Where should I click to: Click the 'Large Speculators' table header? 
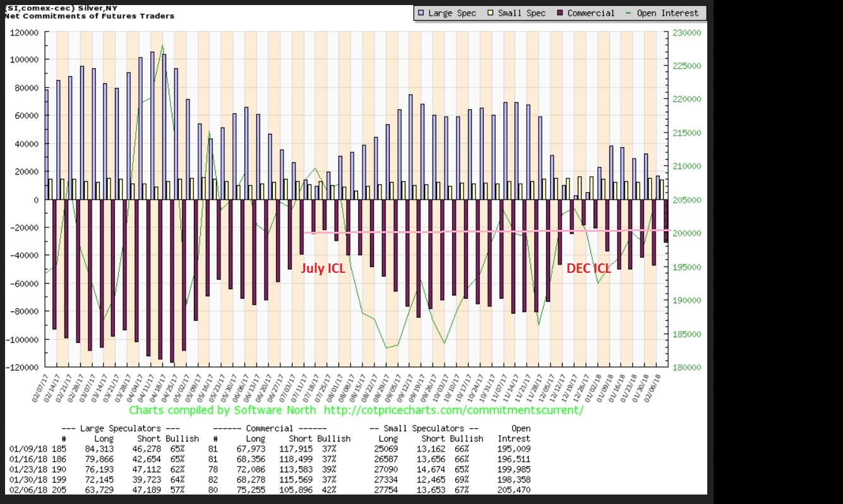point(121,429)
